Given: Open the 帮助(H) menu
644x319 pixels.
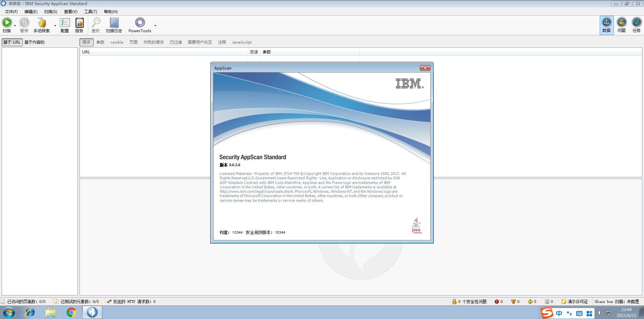Looking at the screenshot, I should pos(111,12).
